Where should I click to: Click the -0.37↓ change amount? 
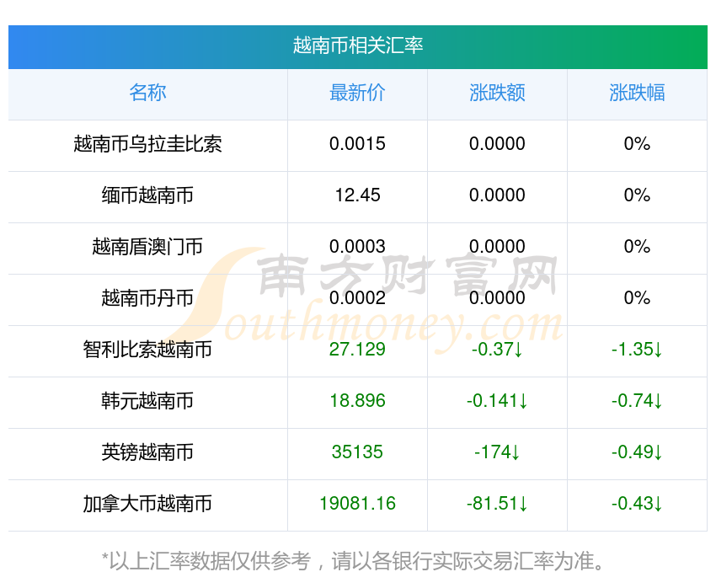(x=497, y=350)
